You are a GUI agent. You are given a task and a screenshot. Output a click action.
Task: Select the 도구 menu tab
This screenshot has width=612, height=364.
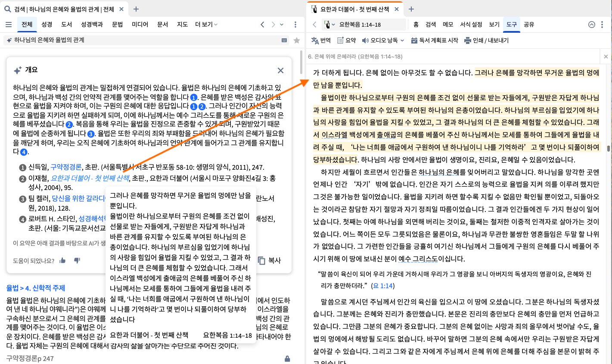coord(511,25)
